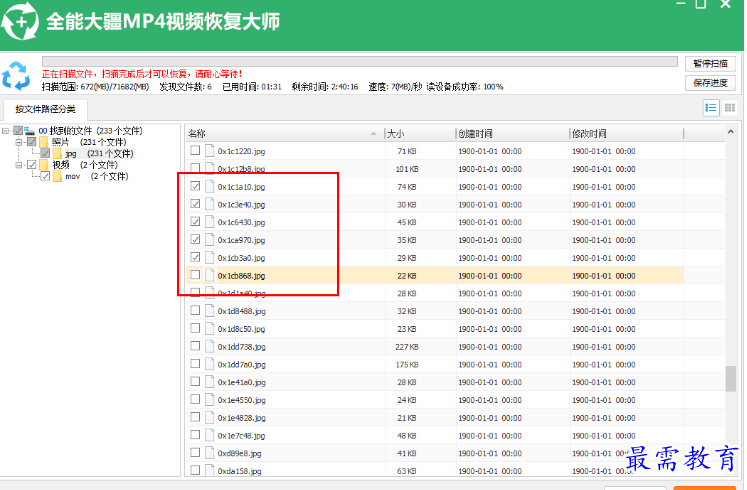Select the jpg (231 个文件) tree item
Image resolution: width=747 pixels, height=490 pixels.
[x=99, y=153]
